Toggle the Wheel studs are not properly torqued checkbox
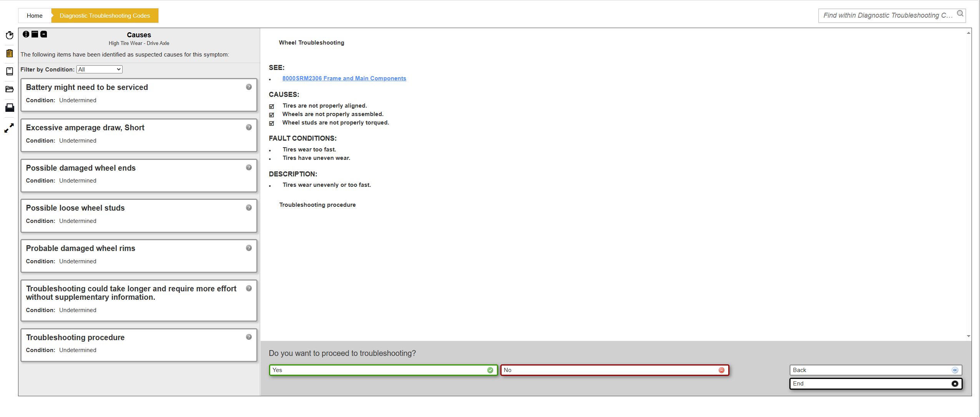Image resolution: width=980 pixels, height=417 pixels. tap(272, 123)
